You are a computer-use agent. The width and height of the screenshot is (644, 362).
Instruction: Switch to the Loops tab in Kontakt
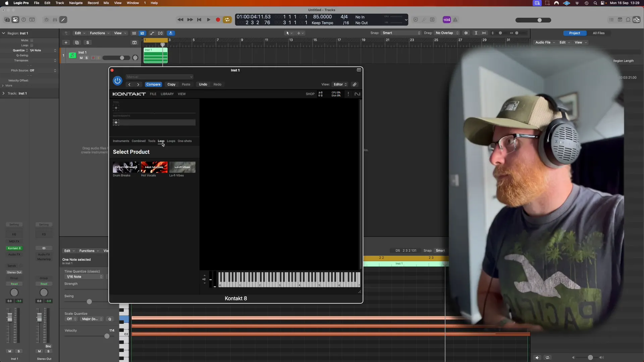[x=171, y=141]
